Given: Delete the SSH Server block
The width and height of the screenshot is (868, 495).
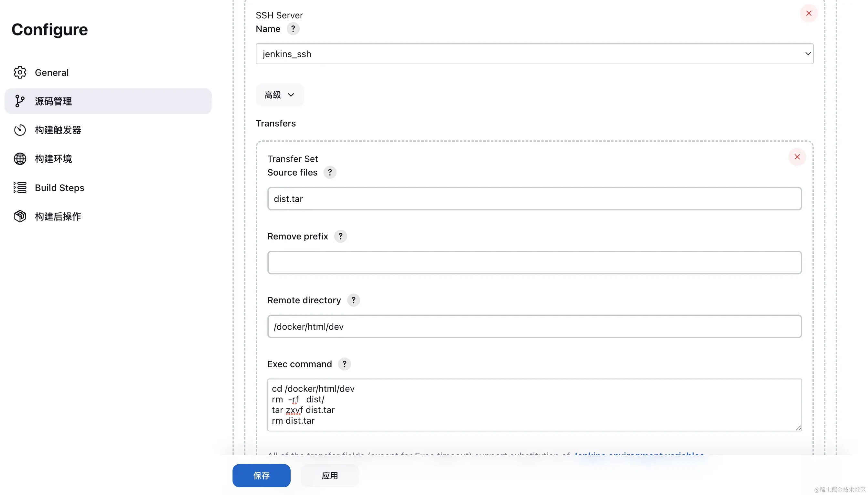Looking at the screenshot, I should pos(809,13).
